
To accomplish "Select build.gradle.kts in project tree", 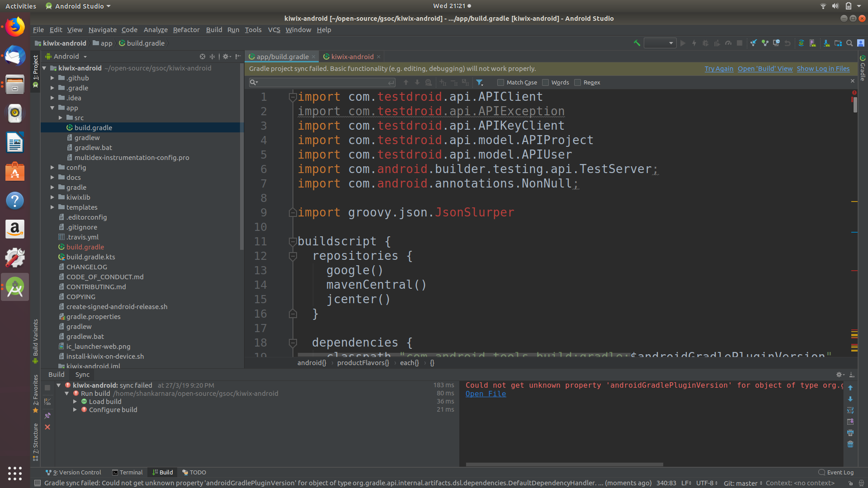I will tap(90, 257).
